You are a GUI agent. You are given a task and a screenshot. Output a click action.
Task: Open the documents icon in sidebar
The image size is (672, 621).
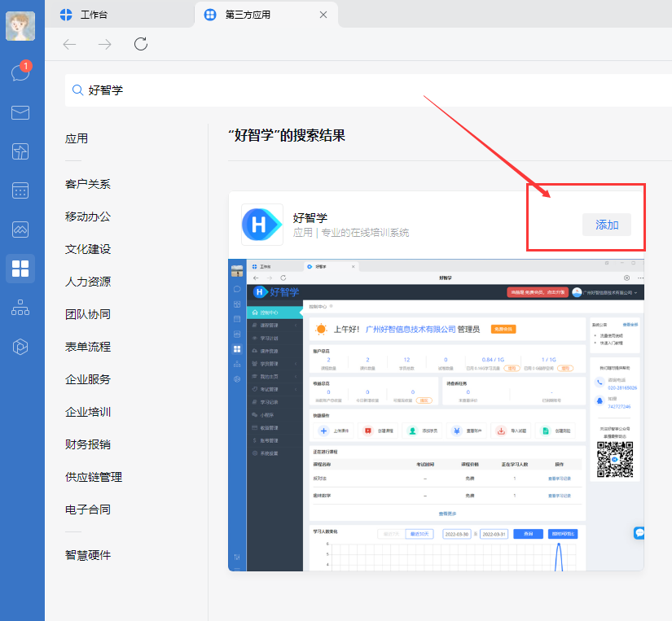tap(20, 151)
